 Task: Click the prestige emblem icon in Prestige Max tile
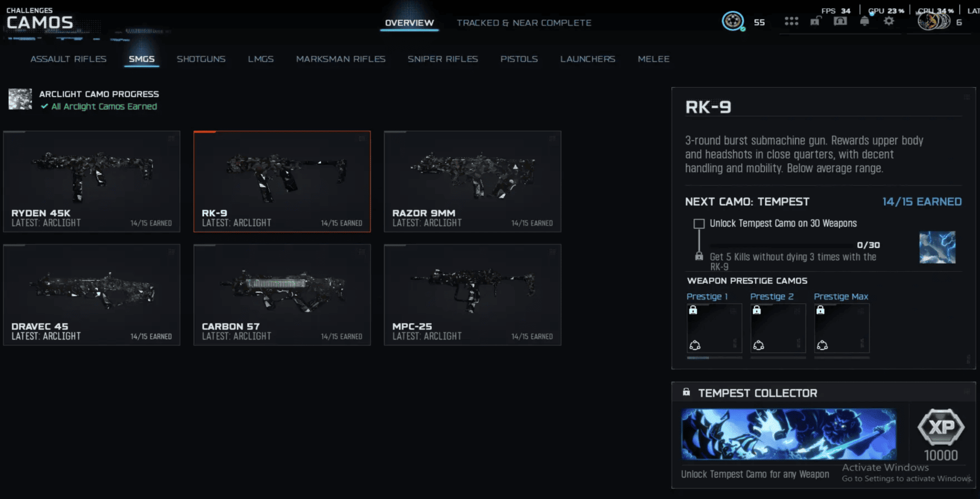point(822,345)
